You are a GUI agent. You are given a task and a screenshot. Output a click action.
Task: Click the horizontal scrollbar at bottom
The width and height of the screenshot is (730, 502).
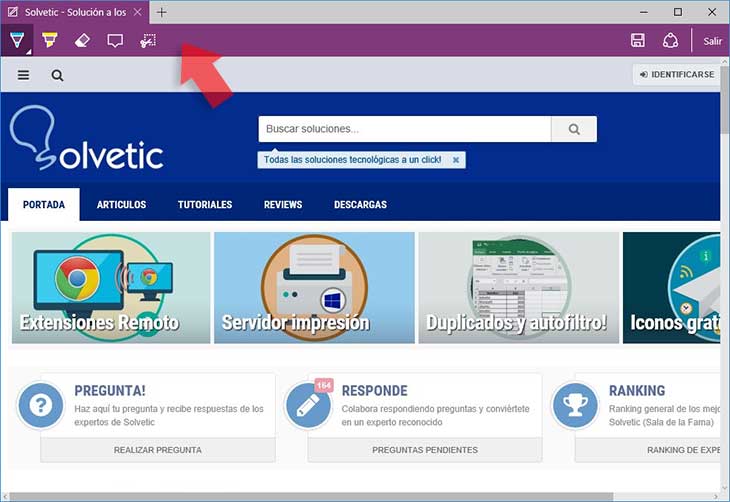pos(311,497)
